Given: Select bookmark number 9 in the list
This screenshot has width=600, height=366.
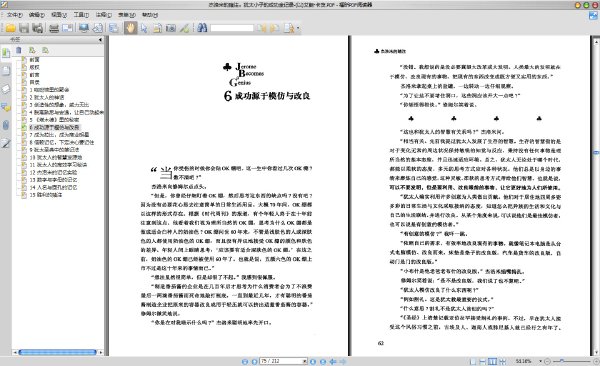Looking at the screenshot, I should 54,149.
